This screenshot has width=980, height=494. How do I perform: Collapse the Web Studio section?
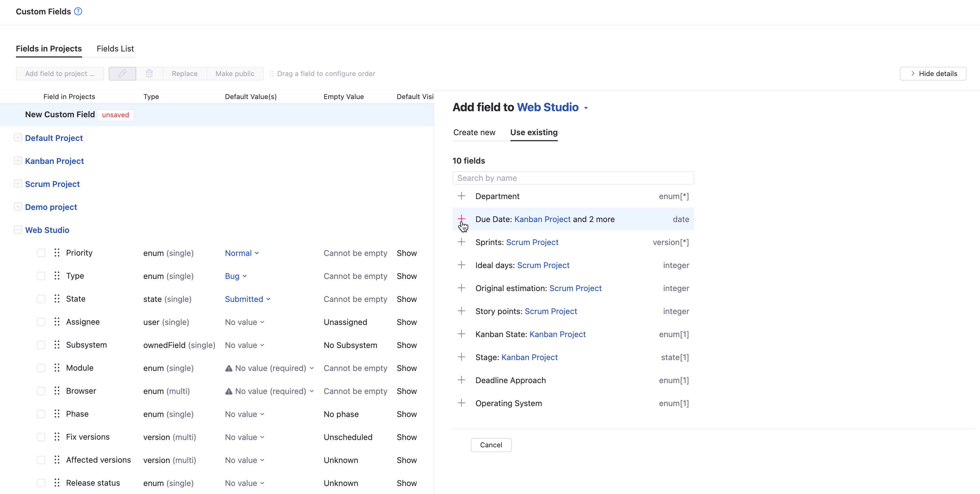click(18, 229)
